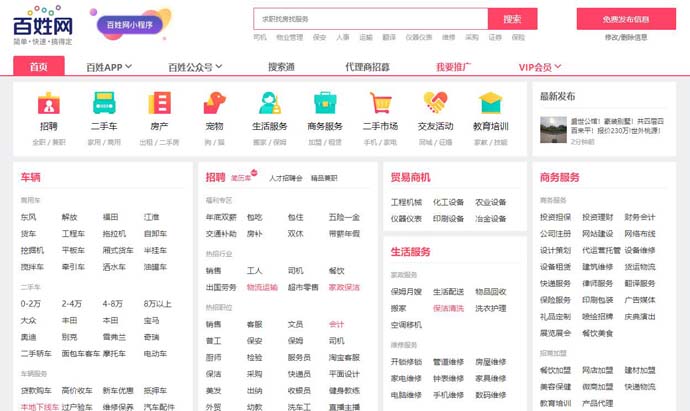The height and width of the screenshot is (411, 690).
Task: Open the 保洁清洗 highlighted link
Action: (x=448, y=308)
